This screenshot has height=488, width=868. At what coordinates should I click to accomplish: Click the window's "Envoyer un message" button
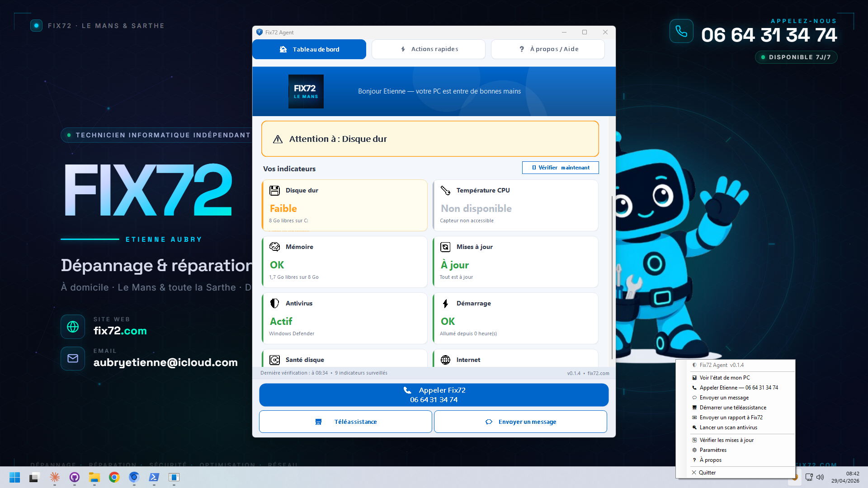(520, 422)
